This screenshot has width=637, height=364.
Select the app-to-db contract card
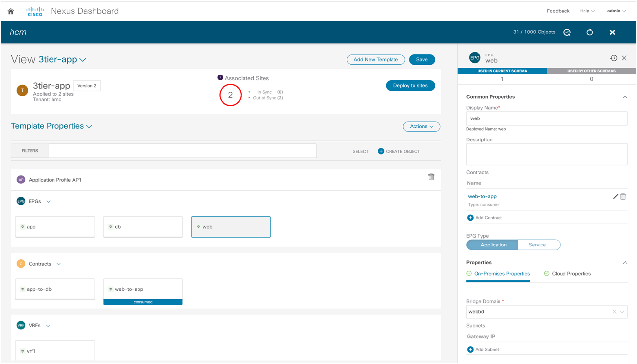click(x=55, y=289)
